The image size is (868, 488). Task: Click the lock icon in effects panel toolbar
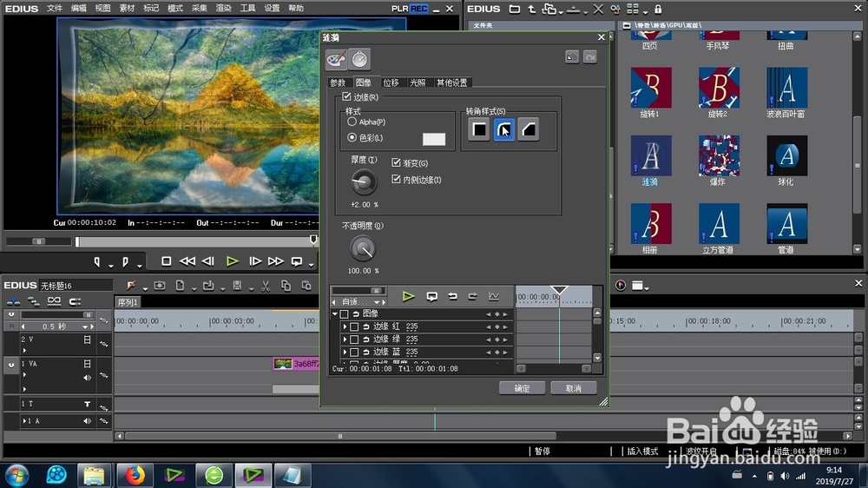pyautogui.click(x=658, y=9)
